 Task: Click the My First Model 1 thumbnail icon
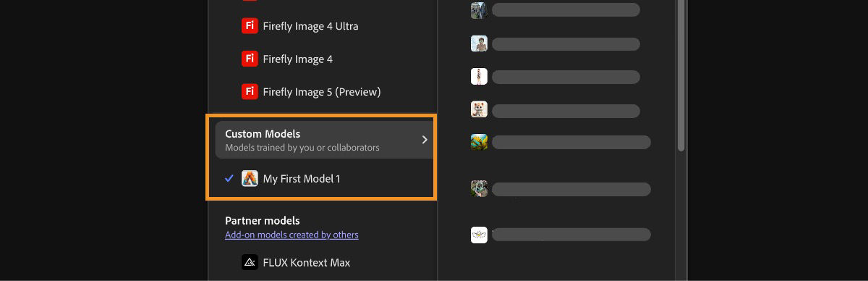tap(250, 178)
